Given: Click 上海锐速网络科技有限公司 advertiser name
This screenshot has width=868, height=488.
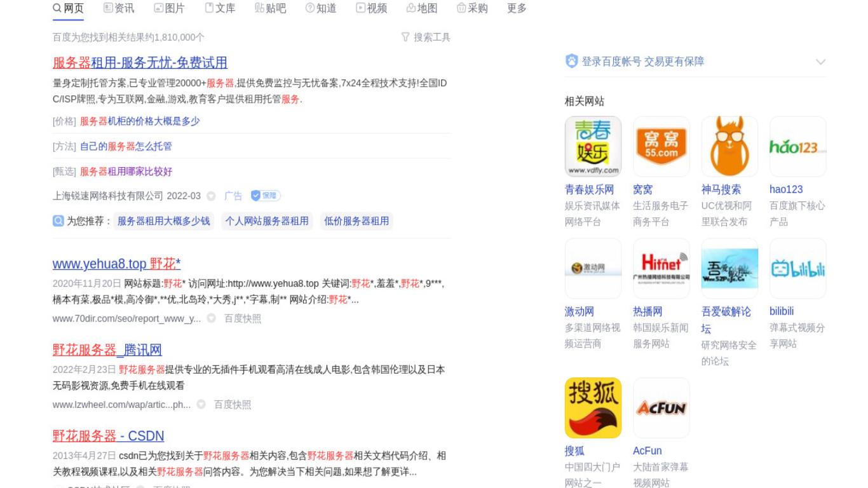Looking at the screenshot, I should [108, 196].
